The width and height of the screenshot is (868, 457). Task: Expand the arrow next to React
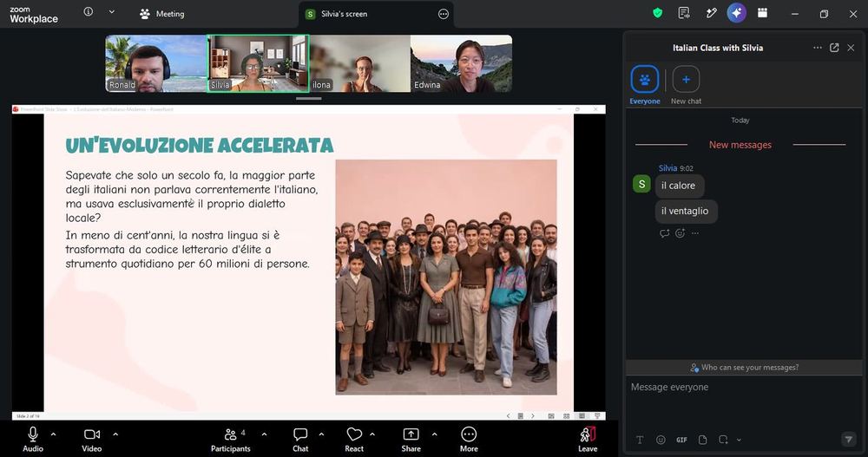pos(372,434)
